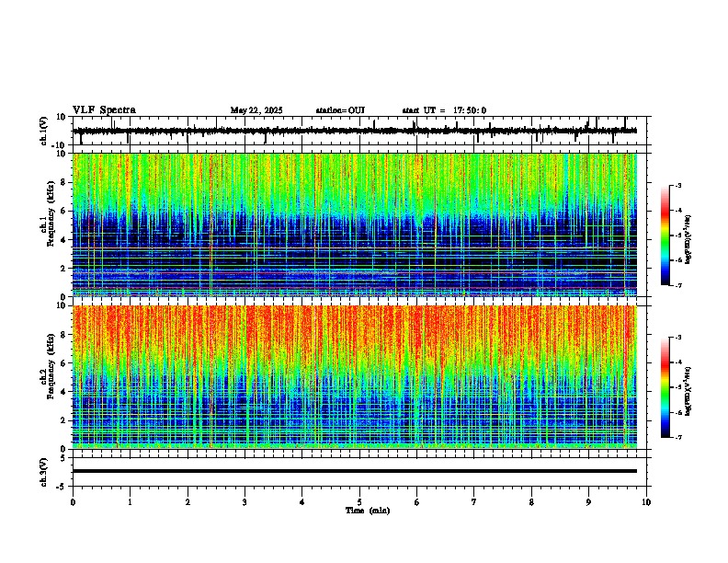Screen dimensions: 728x563
Task: Click the 'station=OUJ' label
Action: click(x=340, y=110)
